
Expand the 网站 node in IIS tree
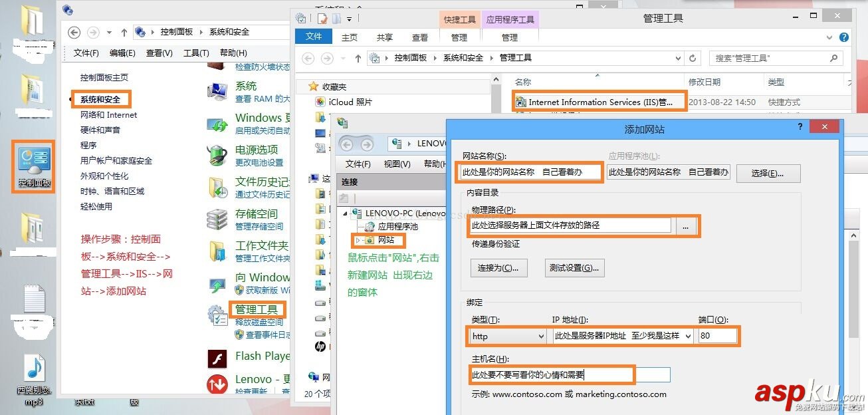[x=359, y=240]
